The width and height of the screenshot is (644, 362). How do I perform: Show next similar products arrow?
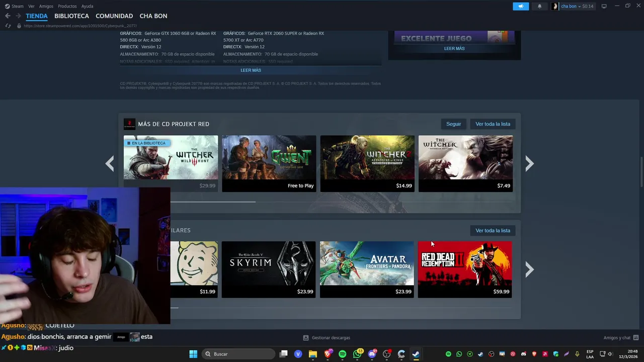pyautogui.click(x=529, y=270)
